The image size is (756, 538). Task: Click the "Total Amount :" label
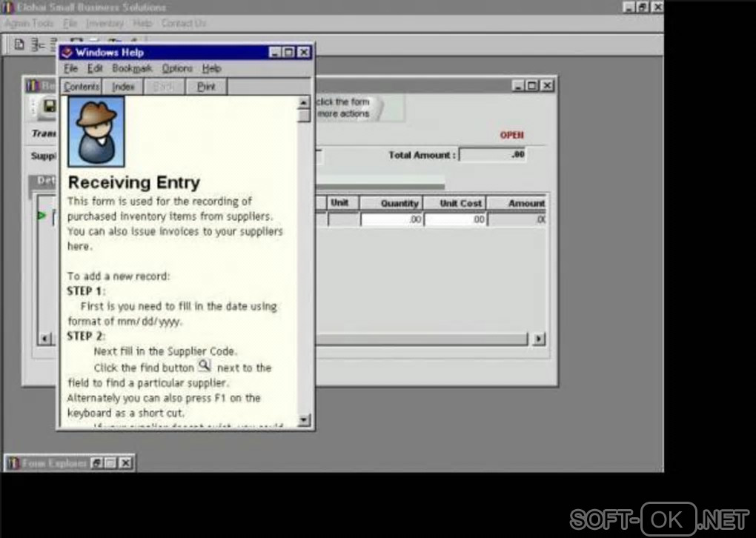click(x=422, y=155)
